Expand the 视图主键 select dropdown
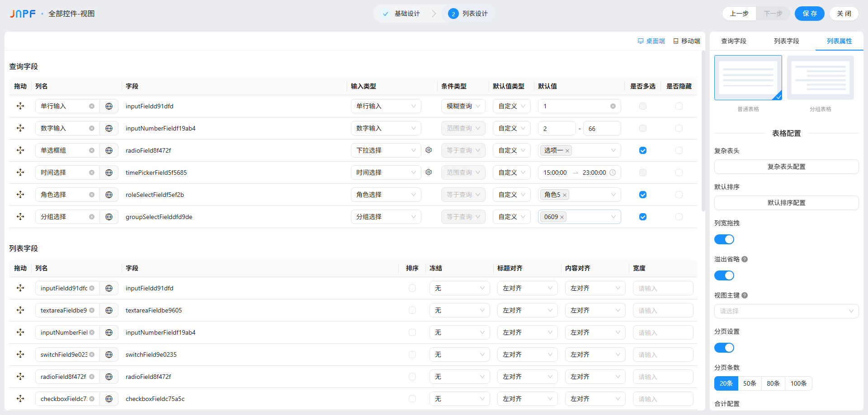Image resolution: width=868 pixels, height=415 pixels. coord(786,311)
